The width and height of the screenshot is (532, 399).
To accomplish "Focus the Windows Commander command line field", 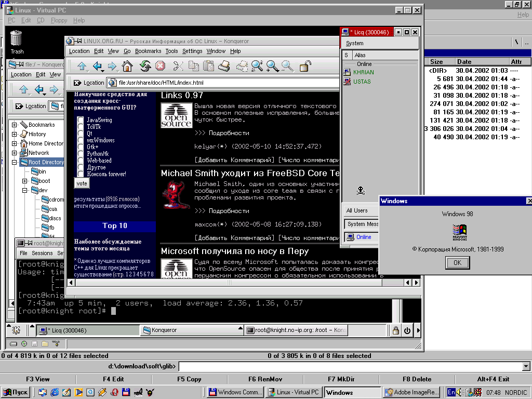I will [351, 366].
